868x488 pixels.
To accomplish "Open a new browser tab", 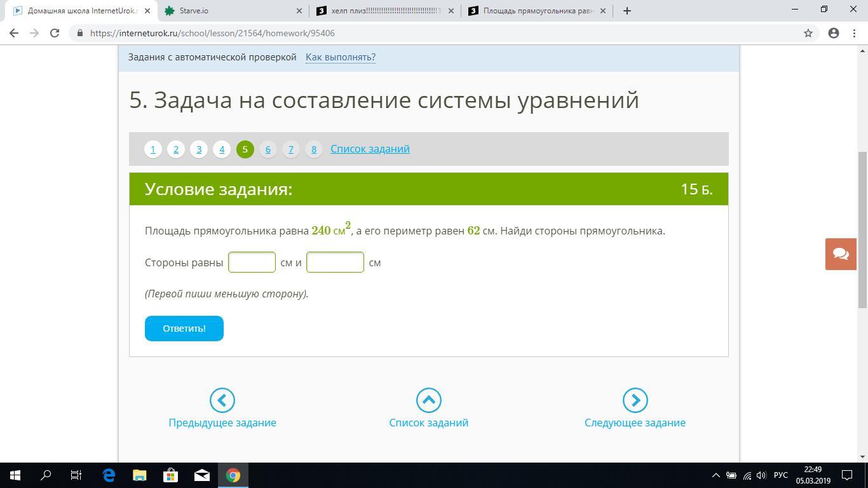I will [x=627, y=11].
